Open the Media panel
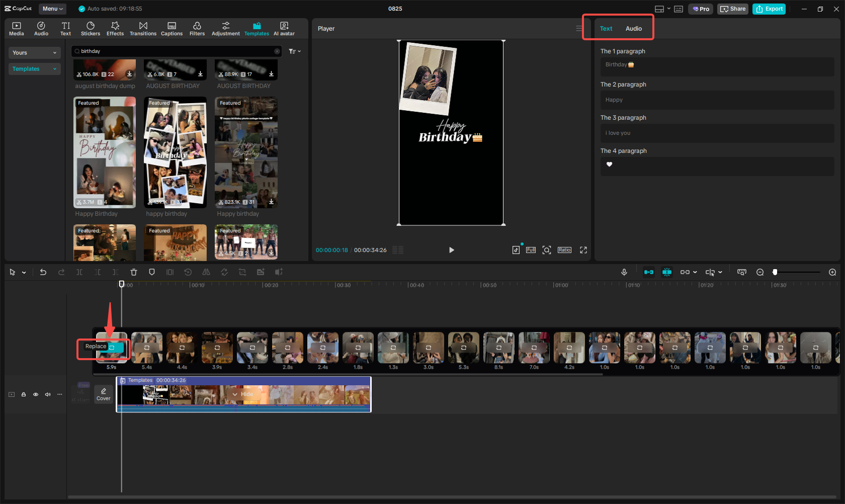845x504 pixels. coord(16,28)
